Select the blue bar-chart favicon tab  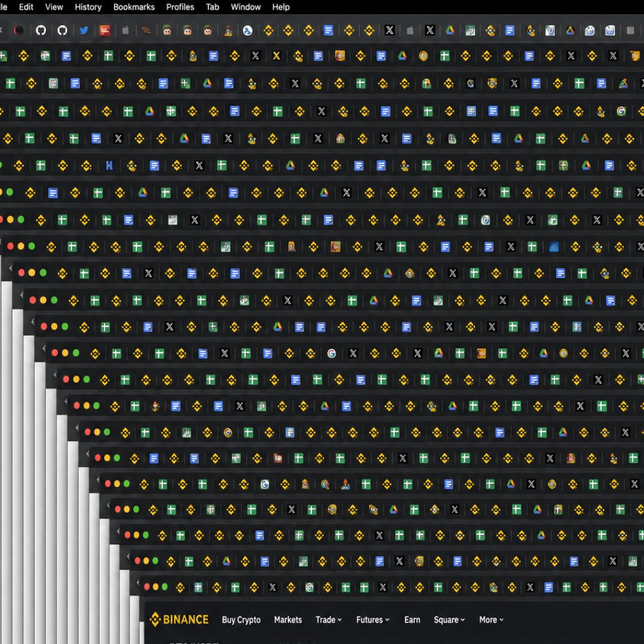tap(554, 247)
